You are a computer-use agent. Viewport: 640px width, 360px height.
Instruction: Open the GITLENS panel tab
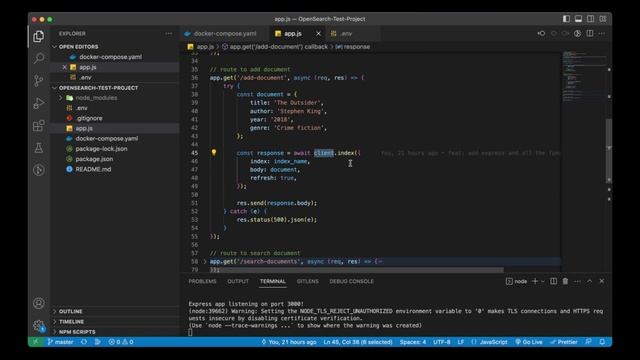[307, 281]
